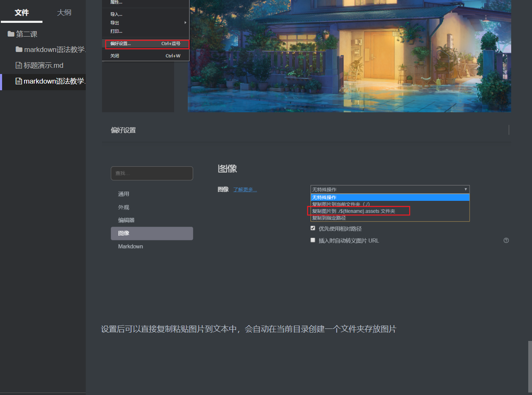Click 关闭 menu entry
532x395 pixels.
[x=114, y=56]
